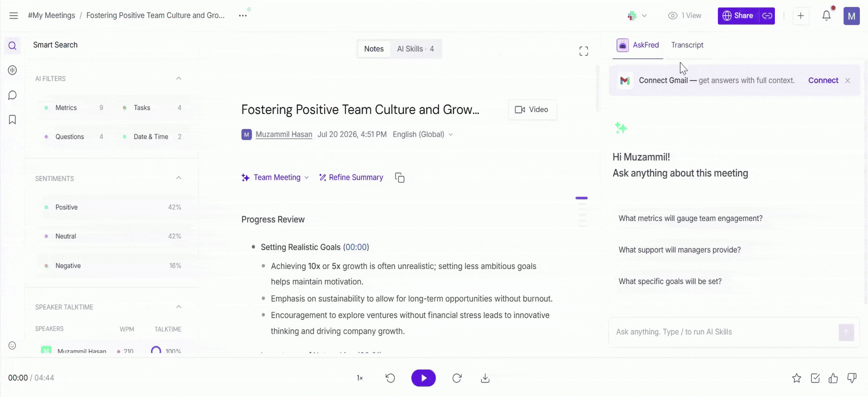Open notifications bell
868x397 pixels.
826,15
